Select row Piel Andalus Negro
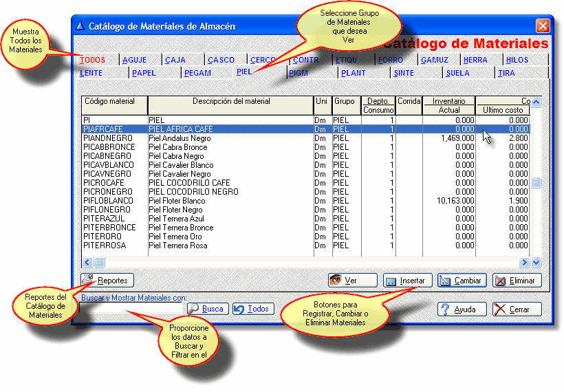 tap(180, 138)
